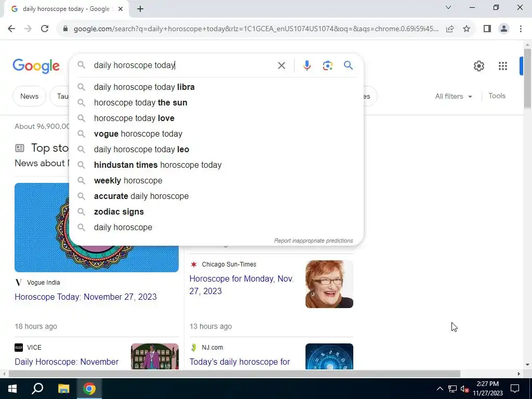Click 'Report inappropriate predictions' link

pyautogui.click(x=313, y=241)
